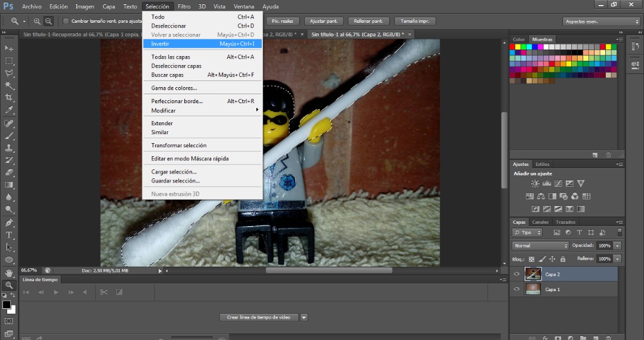Open the Relleno slider dropdown arrow
Viewport: 644px width, 340px height.
(617, 259)
